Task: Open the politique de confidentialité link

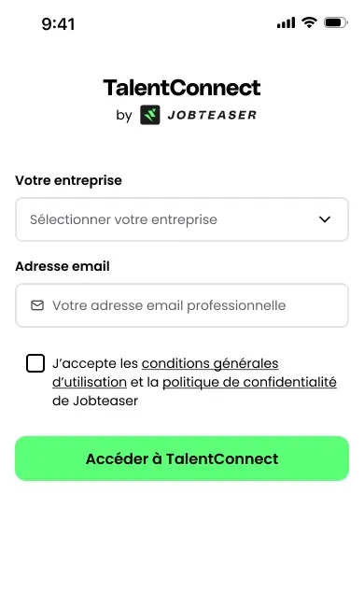Action: 249,382
